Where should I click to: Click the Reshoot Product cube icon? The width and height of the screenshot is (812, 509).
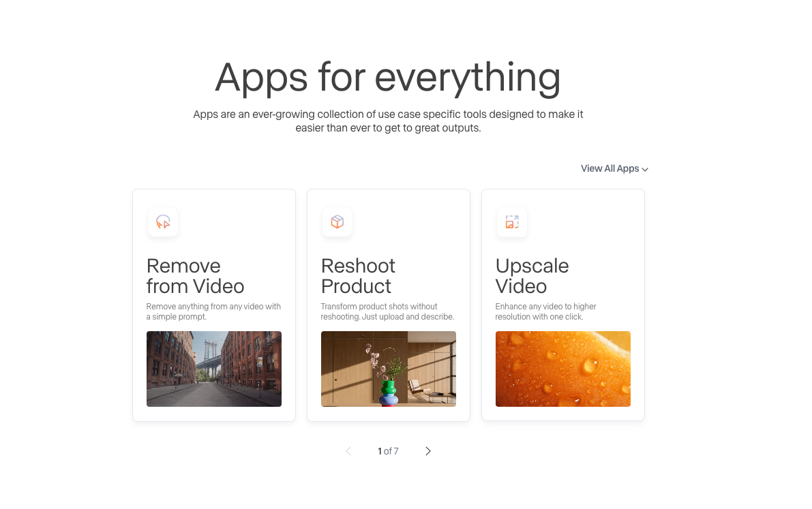click(337, 222)
